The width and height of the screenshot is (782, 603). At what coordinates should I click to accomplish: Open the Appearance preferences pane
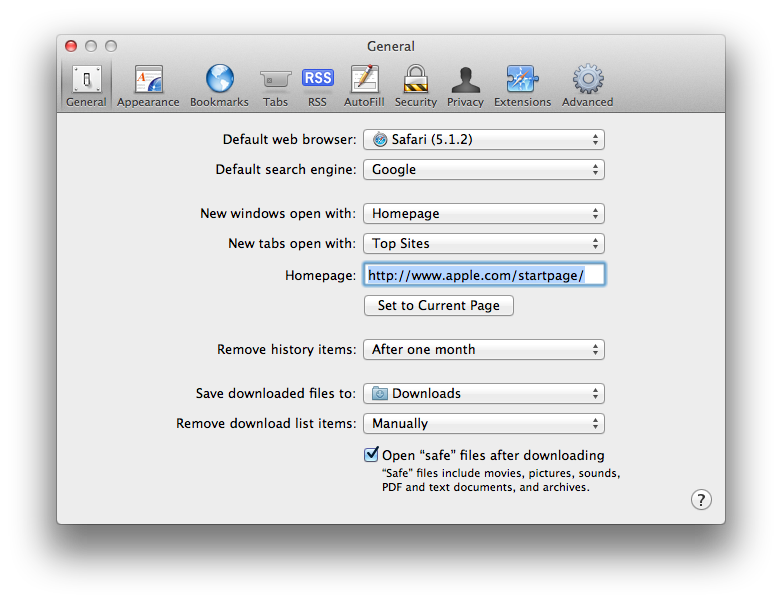coord(148,86)
